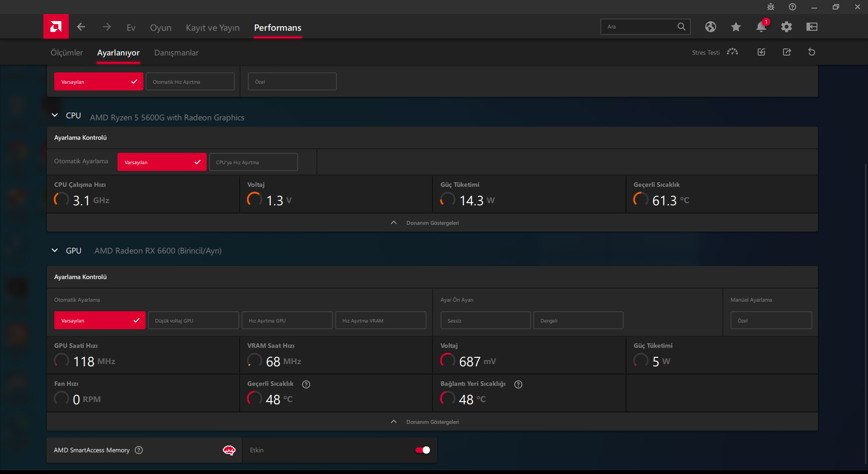Viewport: 868px width, 474px height.
Task: Open favorites star icon
Action: tap(736, 27)
